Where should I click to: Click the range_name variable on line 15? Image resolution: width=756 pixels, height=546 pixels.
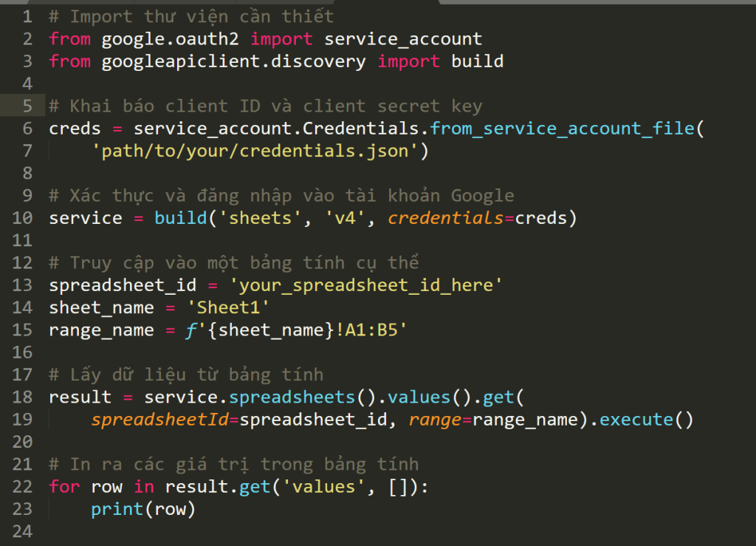click(x=80, y=330)
